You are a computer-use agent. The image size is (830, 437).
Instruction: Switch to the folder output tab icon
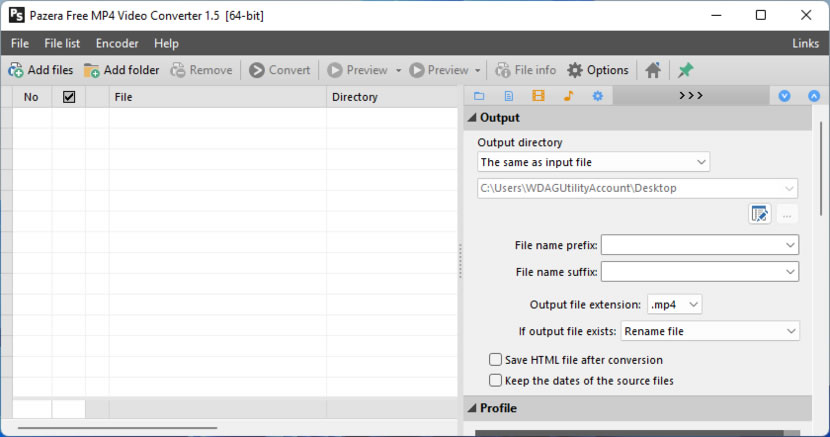(x=479, y=96)
